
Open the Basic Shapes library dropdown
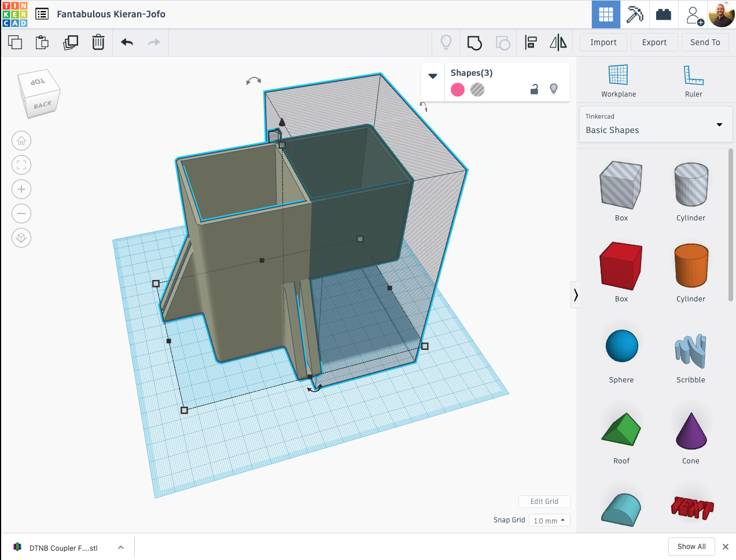click(x=655, y=124)
